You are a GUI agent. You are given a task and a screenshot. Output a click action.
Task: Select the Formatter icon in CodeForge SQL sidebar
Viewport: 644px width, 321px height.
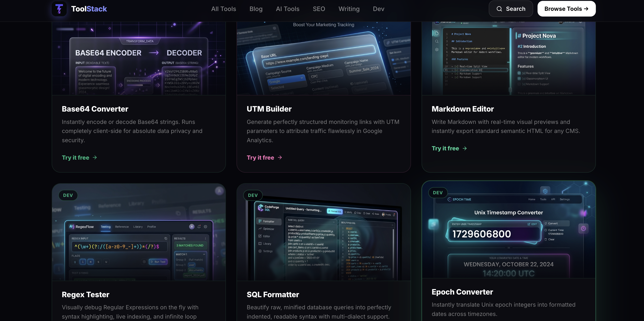[x=260, y=221]
